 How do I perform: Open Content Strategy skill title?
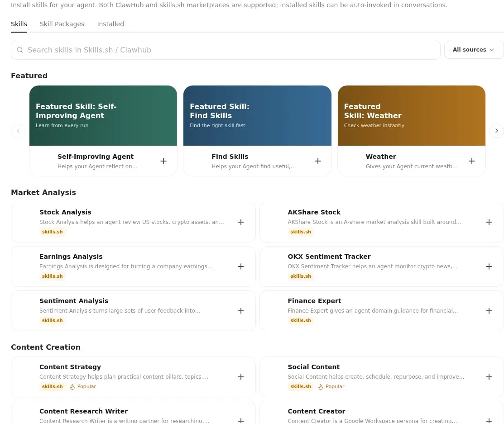[70, 367]
